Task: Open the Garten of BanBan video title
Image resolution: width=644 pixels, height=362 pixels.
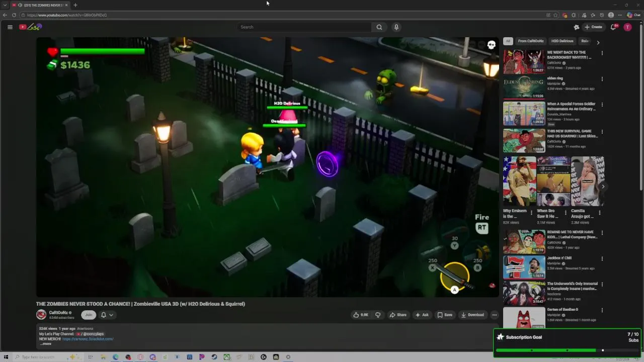Action: tap(562, 310)
